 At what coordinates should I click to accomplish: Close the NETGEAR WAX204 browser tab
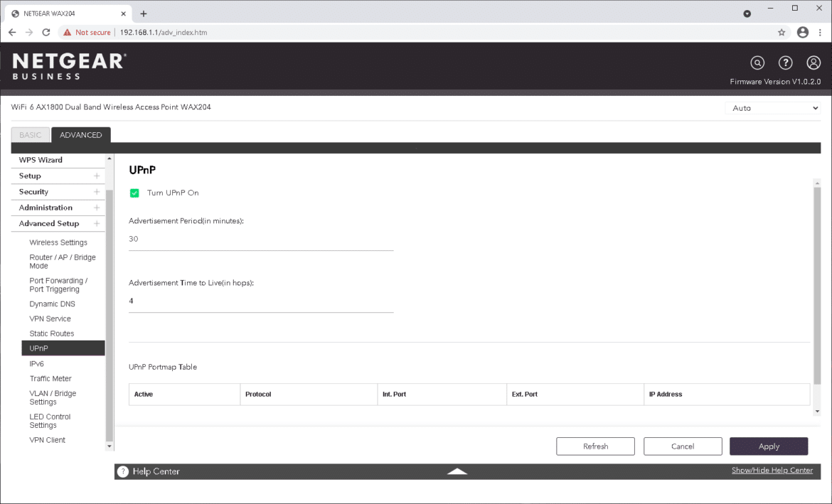point(123,14)
